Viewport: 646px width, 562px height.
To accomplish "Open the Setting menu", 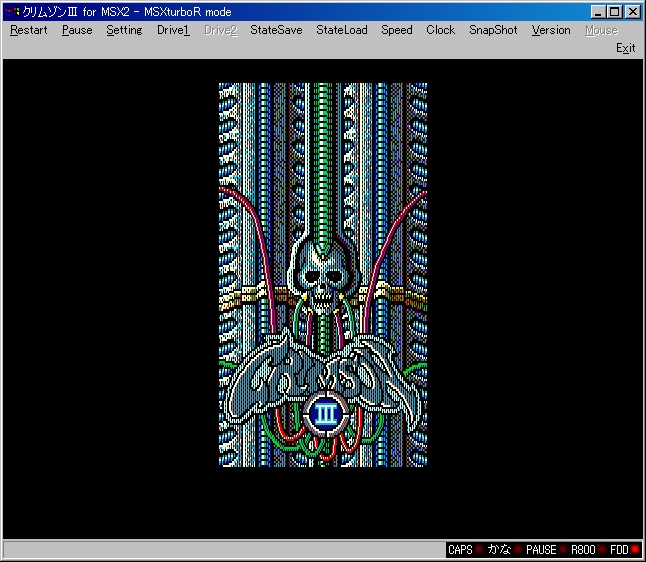I will click(x=124, y=30).
